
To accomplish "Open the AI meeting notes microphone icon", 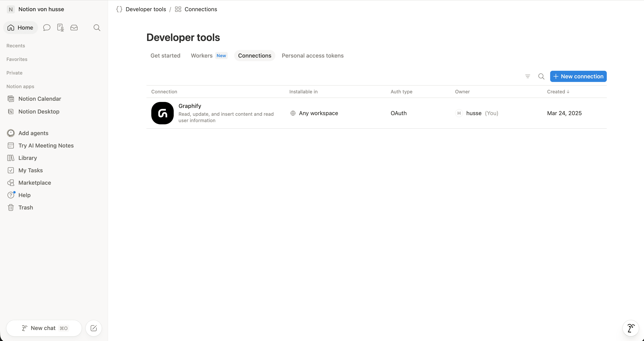I will (x=60, y=27).
